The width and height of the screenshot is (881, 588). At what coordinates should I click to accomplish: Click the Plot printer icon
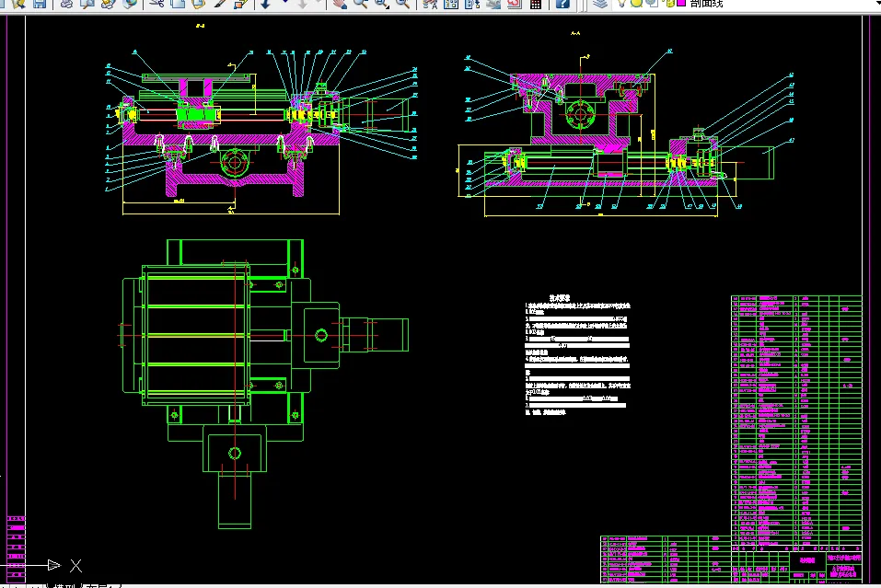[66, 4]
